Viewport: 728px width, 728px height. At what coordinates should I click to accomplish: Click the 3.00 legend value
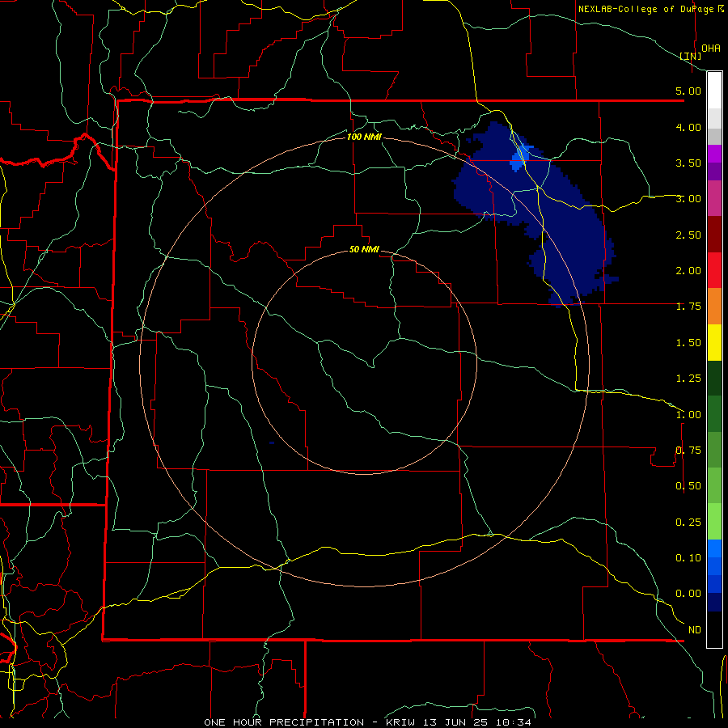(688, 199)
